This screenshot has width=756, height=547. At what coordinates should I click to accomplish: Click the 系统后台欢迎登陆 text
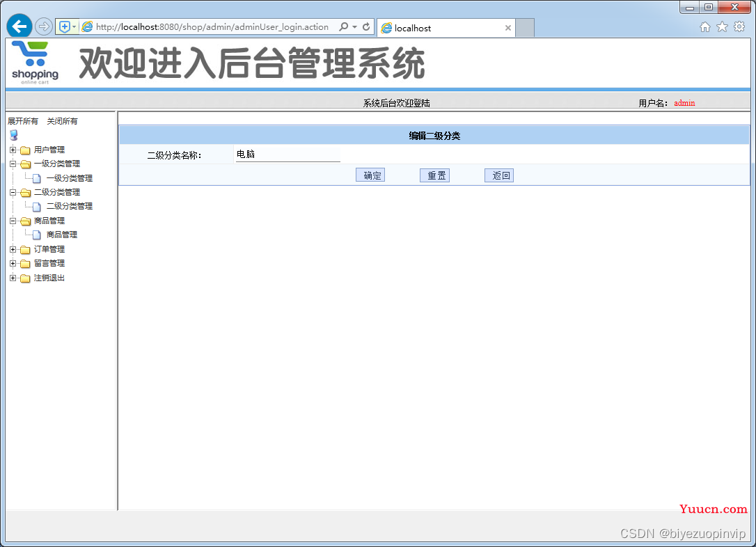point(396,103)
